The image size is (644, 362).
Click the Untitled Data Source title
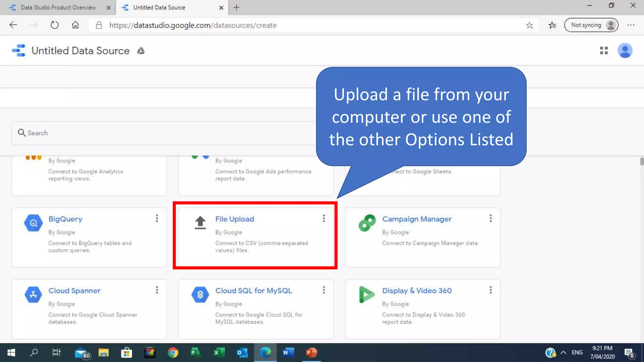[x=80, y=51]
